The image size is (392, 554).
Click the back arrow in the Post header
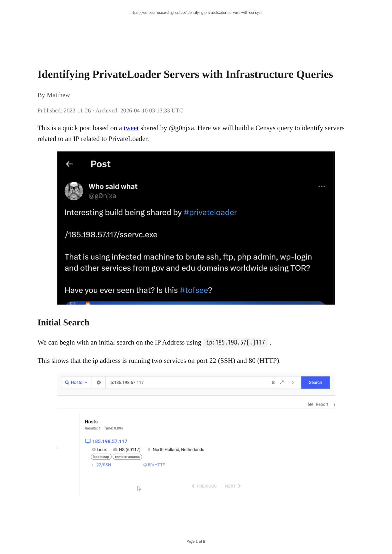[69, 164]
